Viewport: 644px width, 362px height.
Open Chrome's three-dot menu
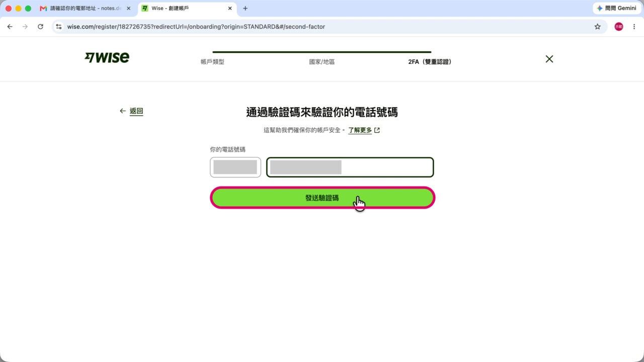(634, 27)
